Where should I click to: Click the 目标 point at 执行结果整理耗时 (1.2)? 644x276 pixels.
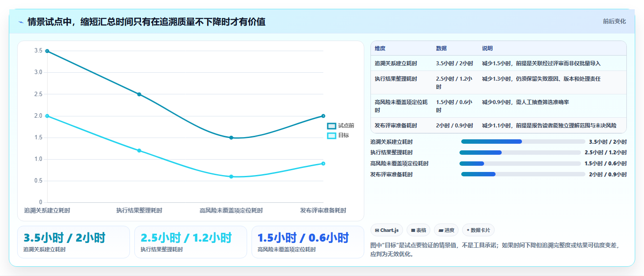coord(139,150)
